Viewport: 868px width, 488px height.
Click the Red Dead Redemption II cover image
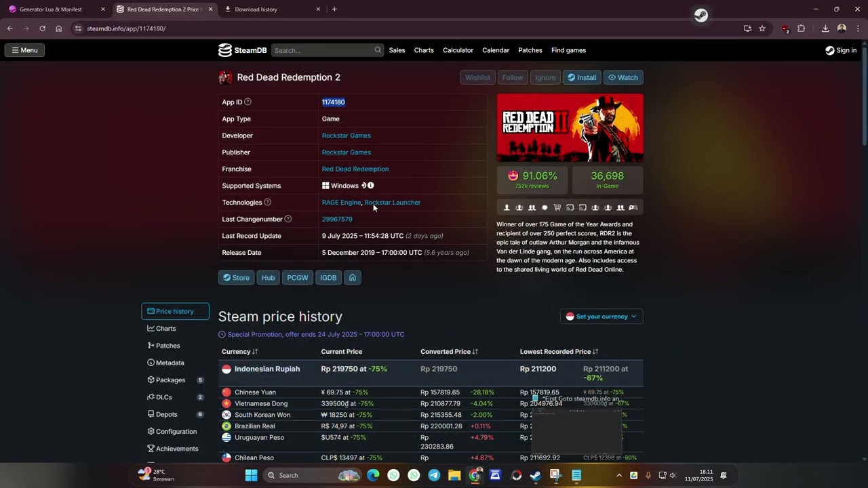(x=570, y=128)
